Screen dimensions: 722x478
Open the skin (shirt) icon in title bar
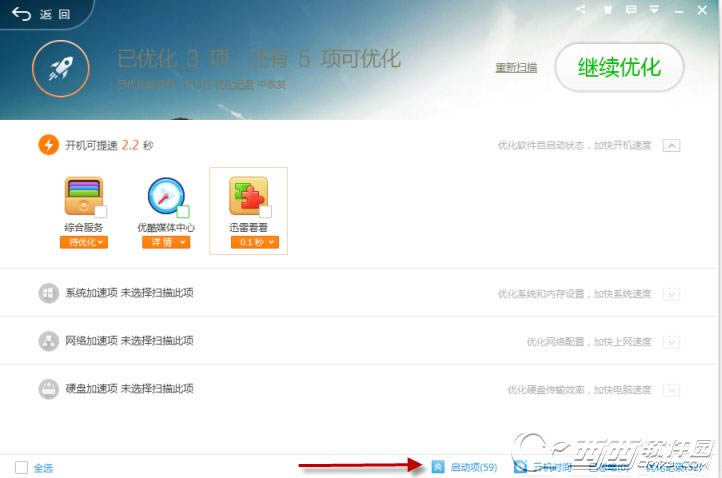(x=608, y=10)
